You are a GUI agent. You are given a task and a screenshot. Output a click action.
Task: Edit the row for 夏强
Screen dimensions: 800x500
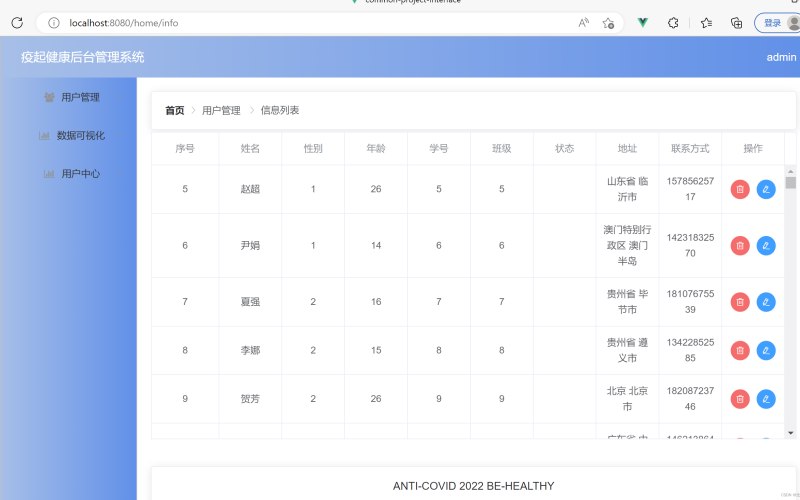point(766,302)
